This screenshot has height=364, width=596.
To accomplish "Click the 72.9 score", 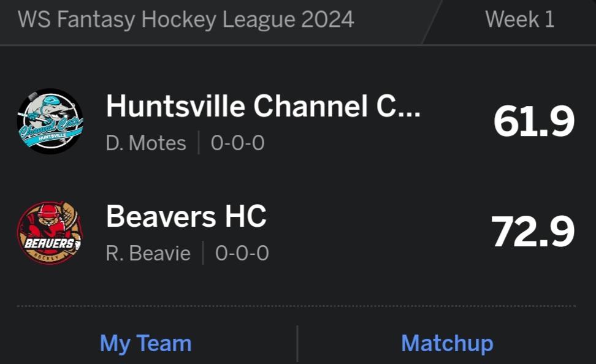I will point(532,232).
